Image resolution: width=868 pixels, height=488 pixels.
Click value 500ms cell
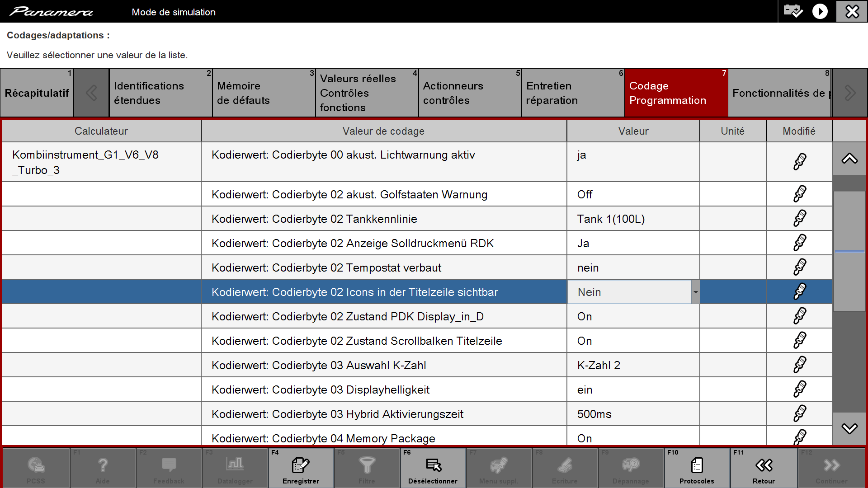pyautogui.click(x=633, y=414)
